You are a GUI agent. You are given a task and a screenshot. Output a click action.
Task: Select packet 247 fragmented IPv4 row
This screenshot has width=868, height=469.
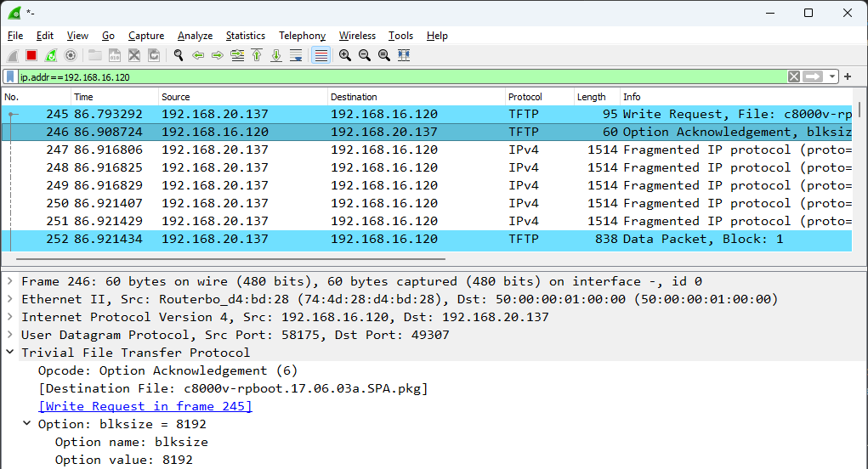click(427, 150)
